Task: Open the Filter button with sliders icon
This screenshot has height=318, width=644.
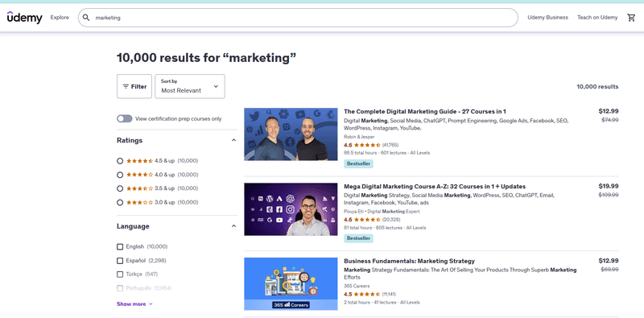Action: [x=134, y=86]
